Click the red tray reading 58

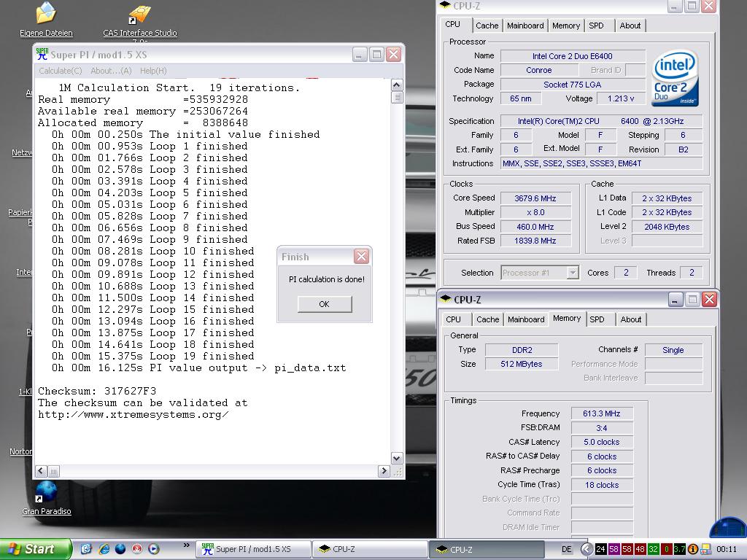click(627, 549)
